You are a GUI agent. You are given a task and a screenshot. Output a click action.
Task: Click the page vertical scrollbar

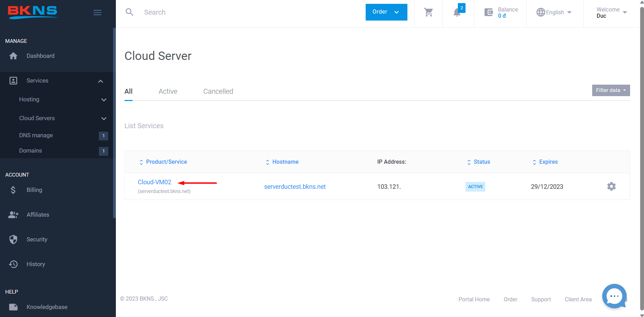click(x=642, y=158)
